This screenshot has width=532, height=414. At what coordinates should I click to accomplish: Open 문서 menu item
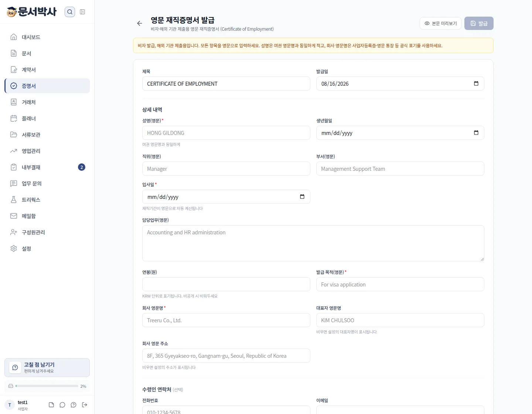(47, 53)
